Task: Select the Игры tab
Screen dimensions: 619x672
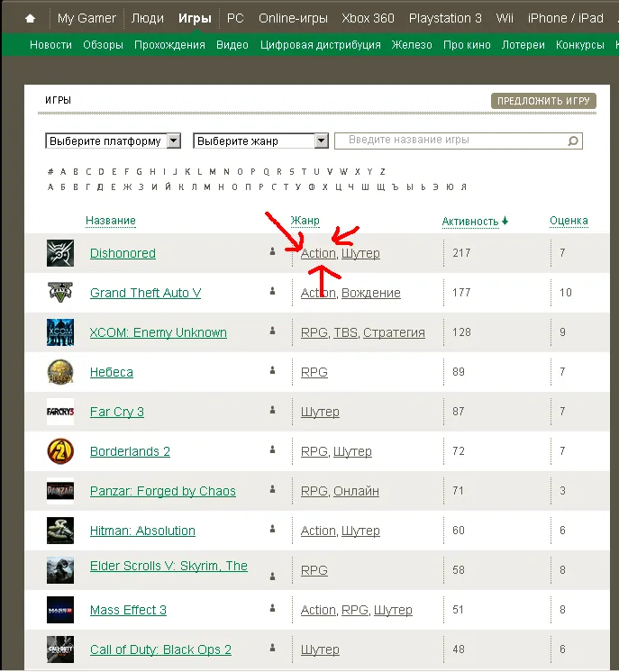Action: pyautogui.click(x=195, y=18)
